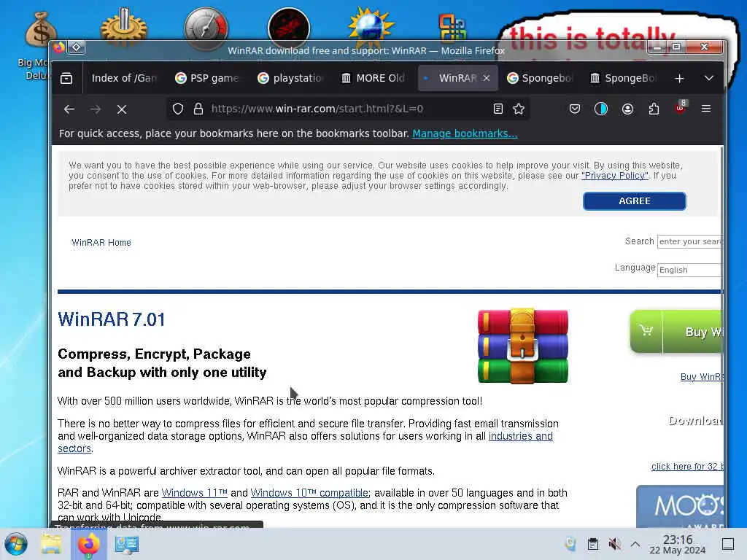Open the clipboard tray icon
Viewport: 747px width, 560px height.
(592, 544)
